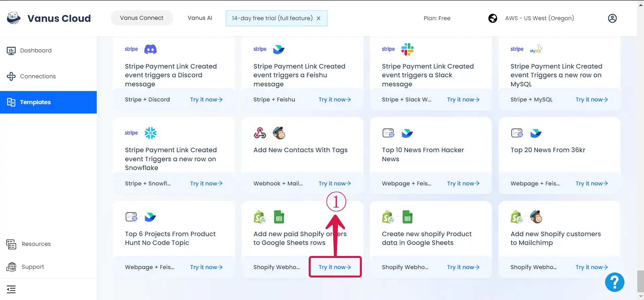Screen dimensions: 644x300
Task: Click the Mailchimp icon on Shopify customers card
Action: point(536,217)
